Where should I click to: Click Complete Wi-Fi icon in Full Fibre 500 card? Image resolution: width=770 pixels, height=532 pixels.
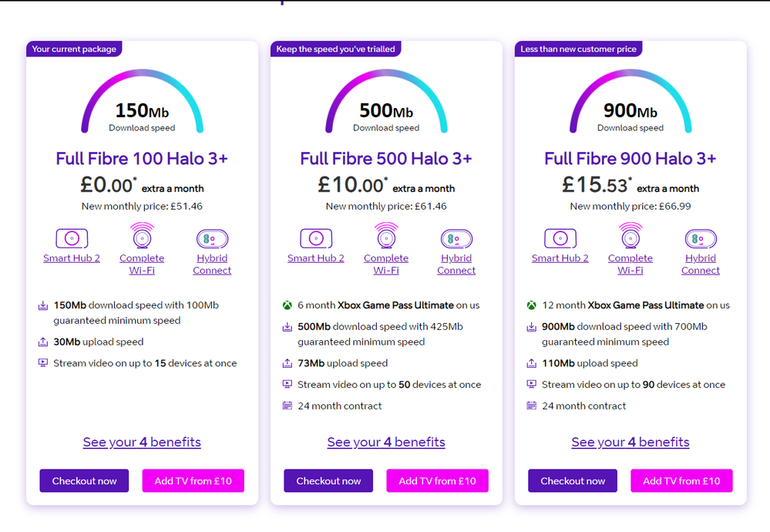click(x=386, y=235)
